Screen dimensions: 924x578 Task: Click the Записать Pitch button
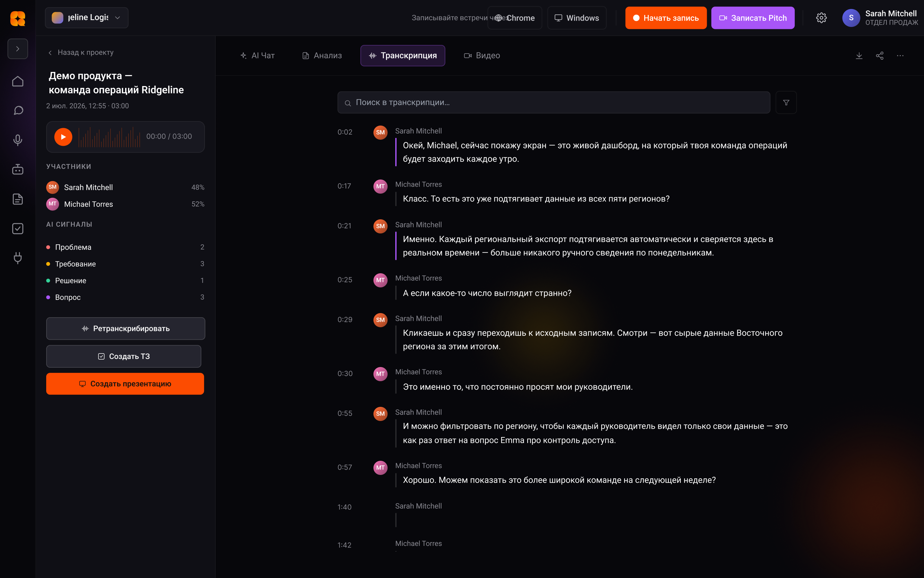click(753, 18)
